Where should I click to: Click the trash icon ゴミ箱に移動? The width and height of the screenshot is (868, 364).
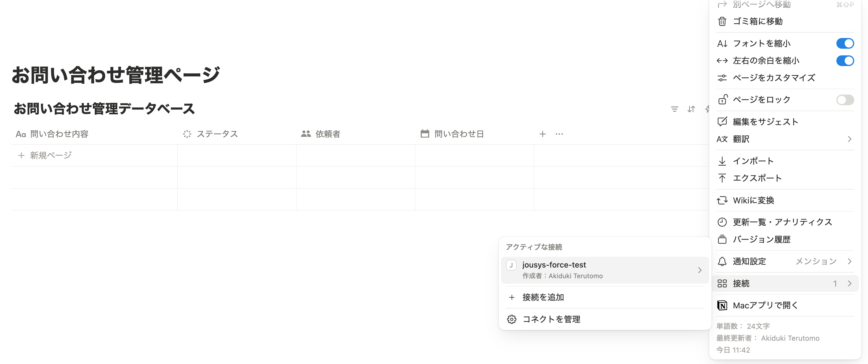[x=722, y=22]
